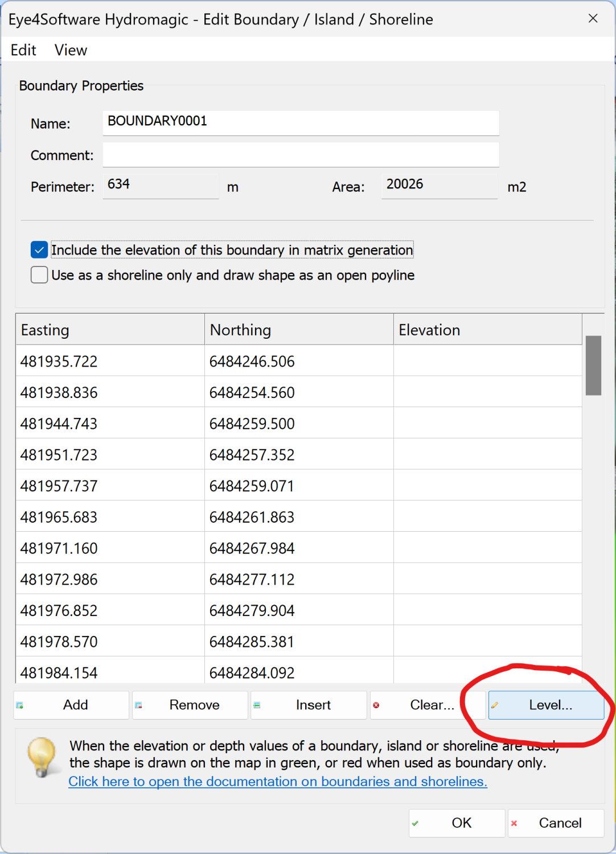Select the northing cell 6484284.092
616x854 pixels.
pos(299,671)
